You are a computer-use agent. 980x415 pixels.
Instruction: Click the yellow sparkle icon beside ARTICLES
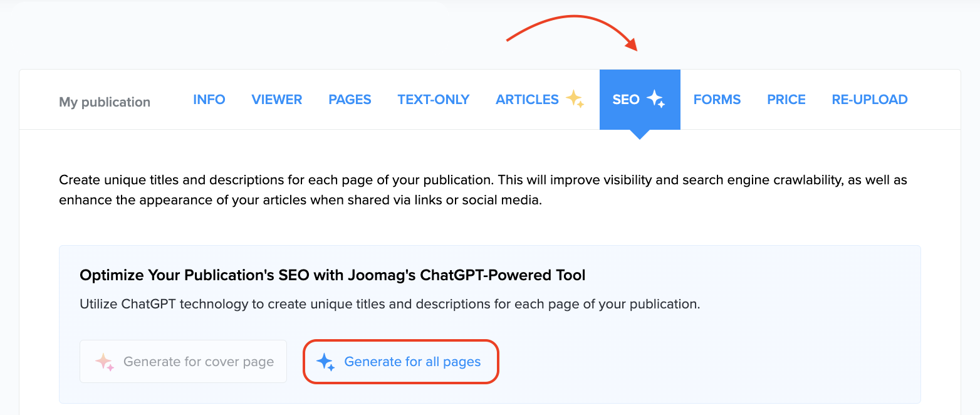[575, 99]
